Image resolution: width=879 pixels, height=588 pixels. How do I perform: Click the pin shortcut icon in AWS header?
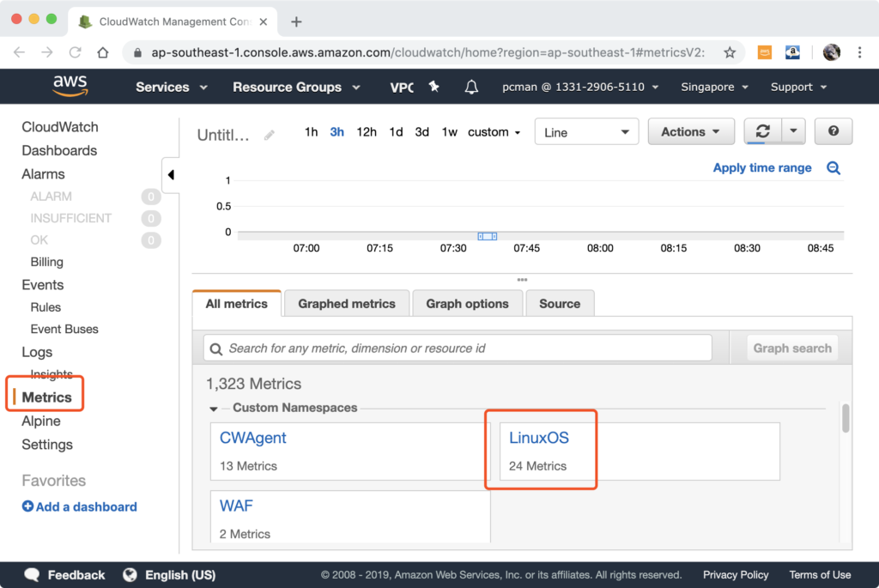[433, 87]
